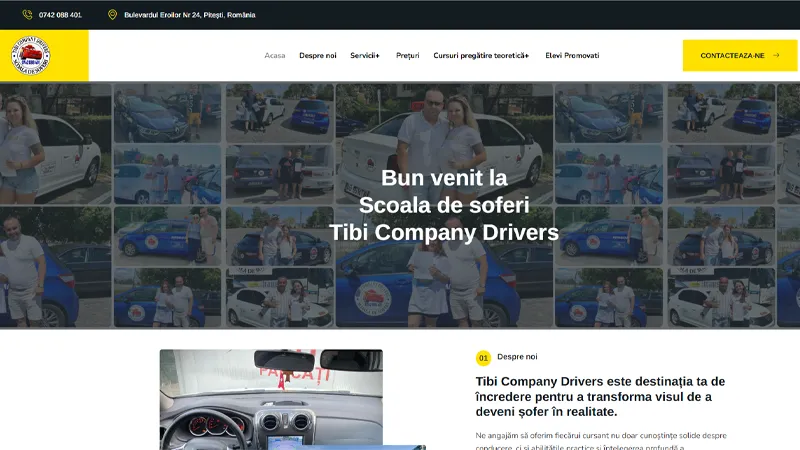
Task: Expand the Servicii+ dropdown menu
Action: 365,55
